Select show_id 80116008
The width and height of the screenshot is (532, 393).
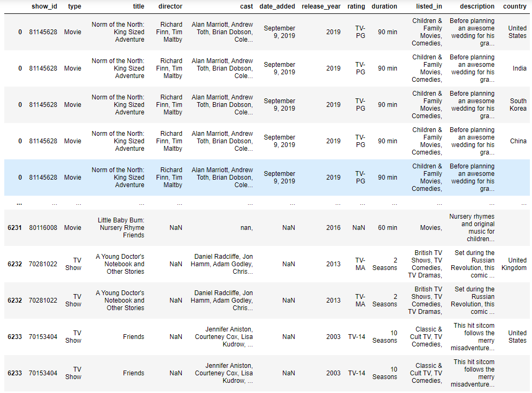click(x=43, y=227)
